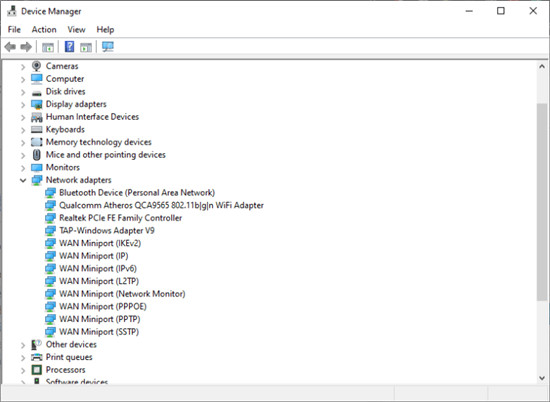Expand the Display adapters category
550x402 pixels.
23,105
